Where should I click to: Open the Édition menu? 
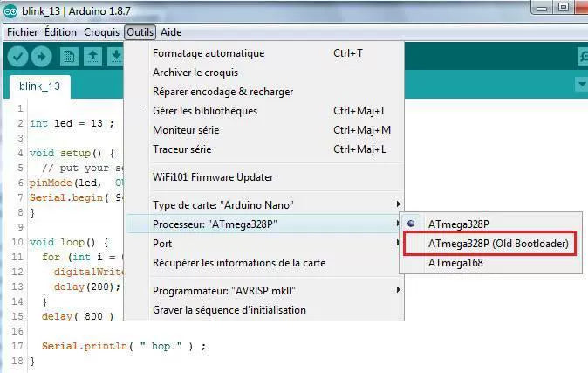coord(60,32)
